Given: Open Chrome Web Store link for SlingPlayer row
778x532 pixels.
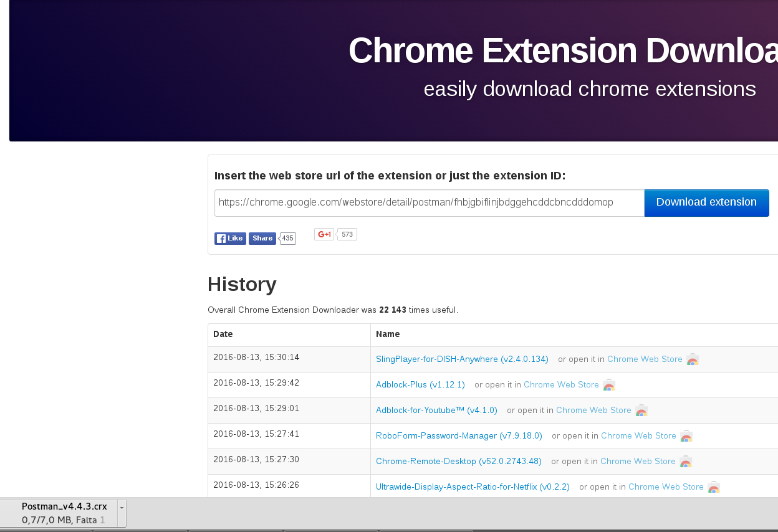Looking at the screenshot, I should click(x=645, y=359).
